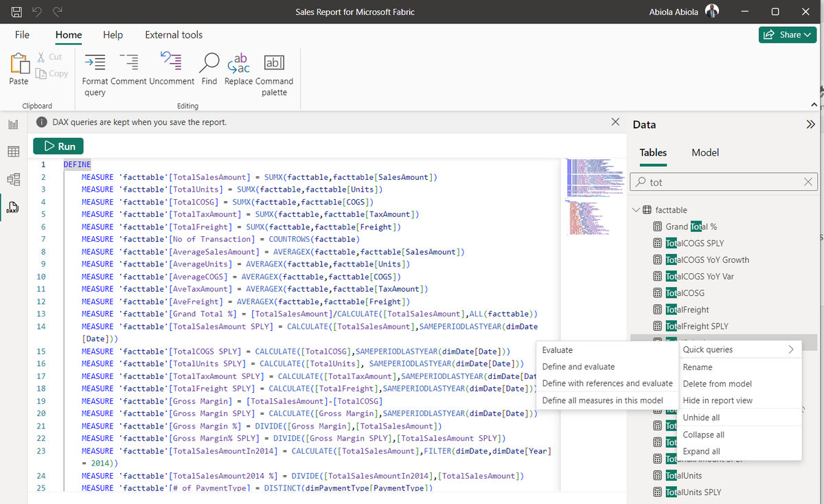Select TotalFreight SPLY measure
This screenshot has width=824, height=504.
coord(697,326)
